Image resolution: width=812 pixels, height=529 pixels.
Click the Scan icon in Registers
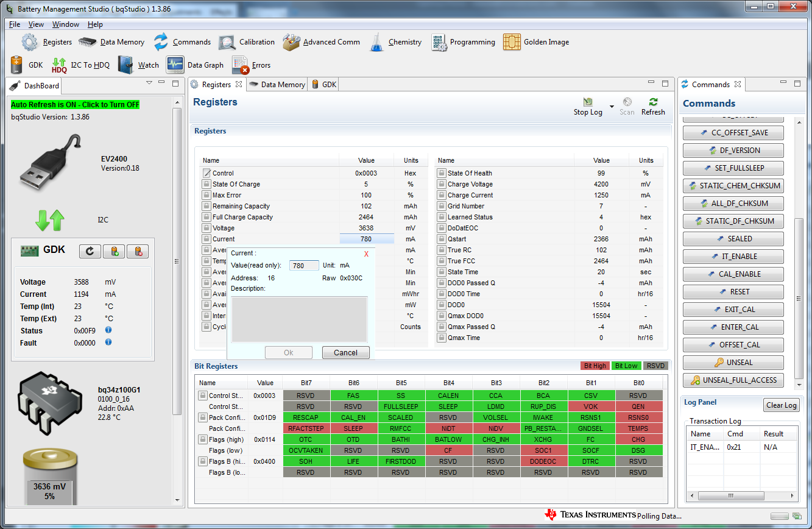(x=627, y=102)
